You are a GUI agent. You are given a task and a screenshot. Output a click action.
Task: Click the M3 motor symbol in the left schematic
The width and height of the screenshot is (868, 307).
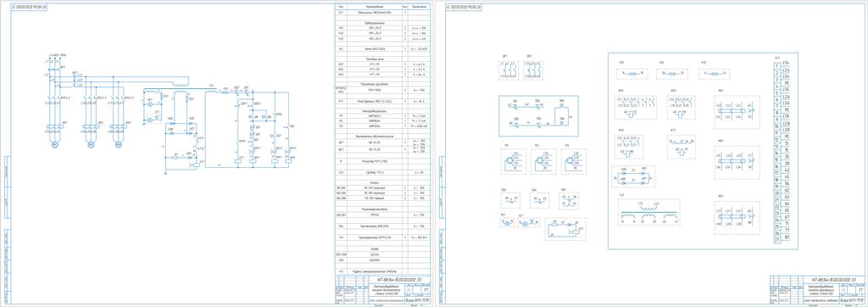tap(118, 144)
